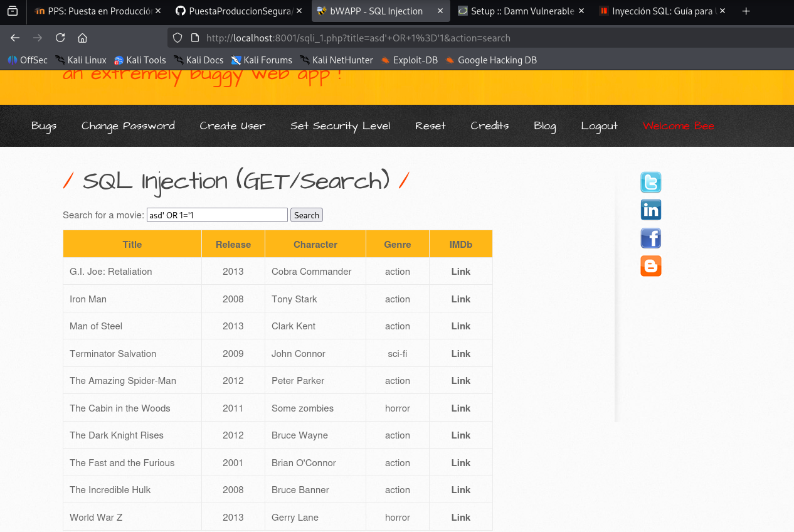The height and width of the screenshot is (532, 794).
Task: Open the Kali Tools bookmark
Action: pos(140,60)
